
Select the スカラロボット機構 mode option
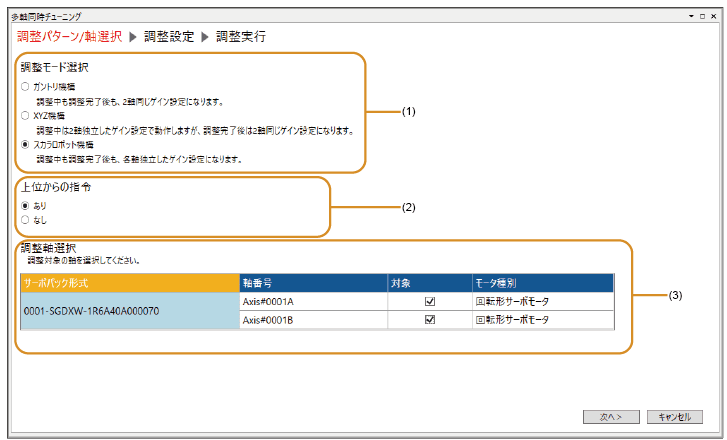click(x=25, y=145)
